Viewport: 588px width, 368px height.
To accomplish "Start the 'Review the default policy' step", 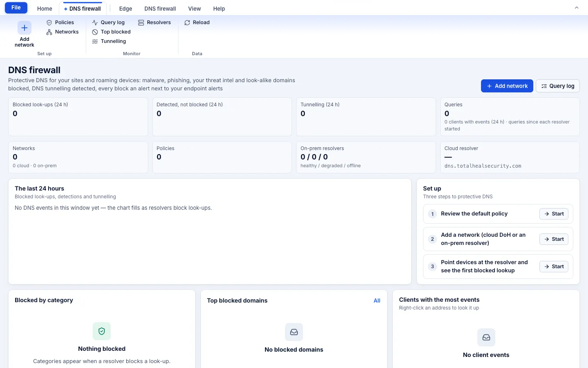I will (x=554, y=214).
